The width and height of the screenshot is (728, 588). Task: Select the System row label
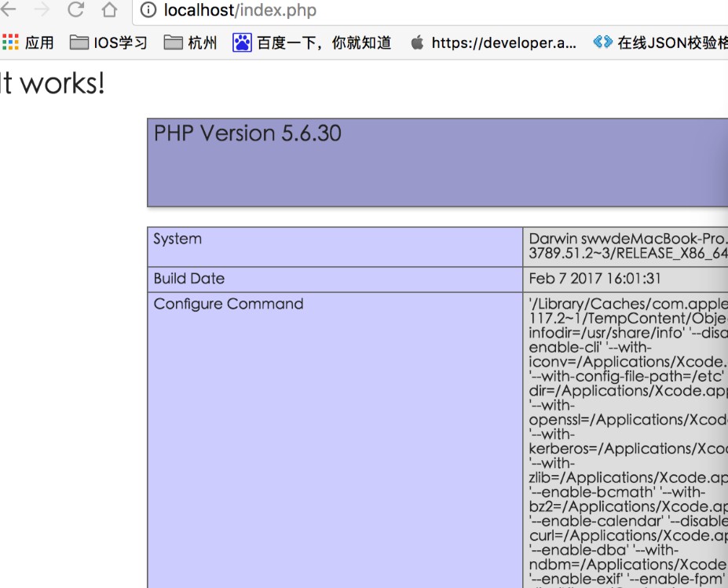click(x=177, y=239)
